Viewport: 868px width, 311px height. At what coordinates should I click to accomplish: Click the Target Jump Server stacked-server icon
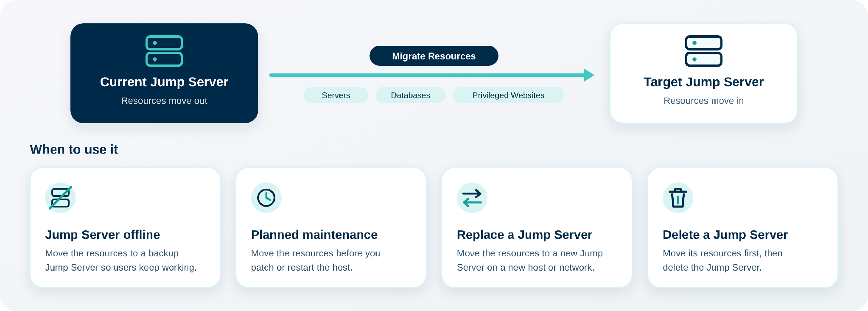[x=703, y=51]
